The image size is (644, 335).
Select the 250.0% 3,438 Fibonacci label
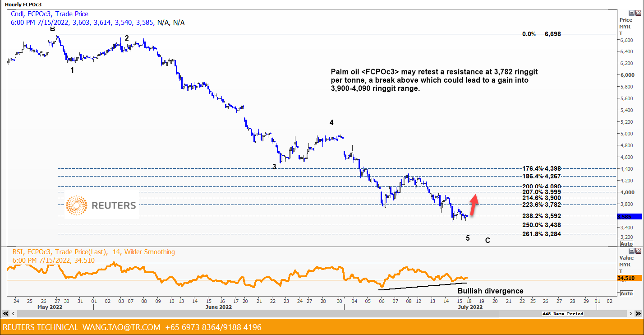[x=541, y=225]
